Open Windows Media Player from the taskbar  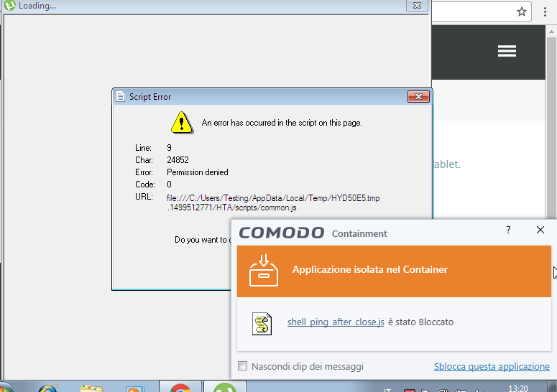(134, 389)
